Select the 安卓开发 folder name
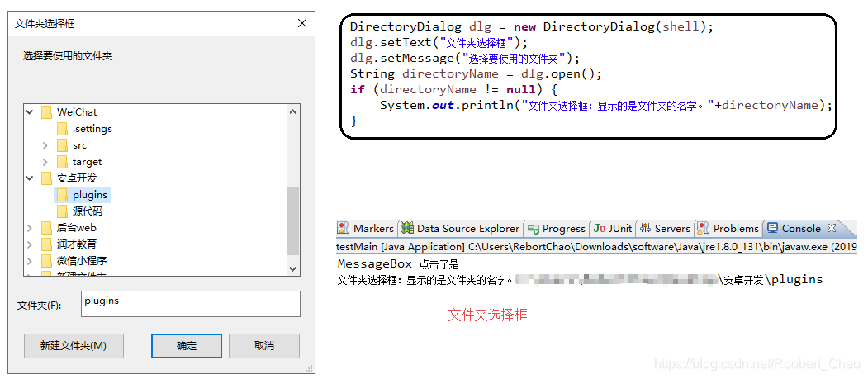Viewport: 868px width, 379px height. pyautogui.click(x=76, y=178)
